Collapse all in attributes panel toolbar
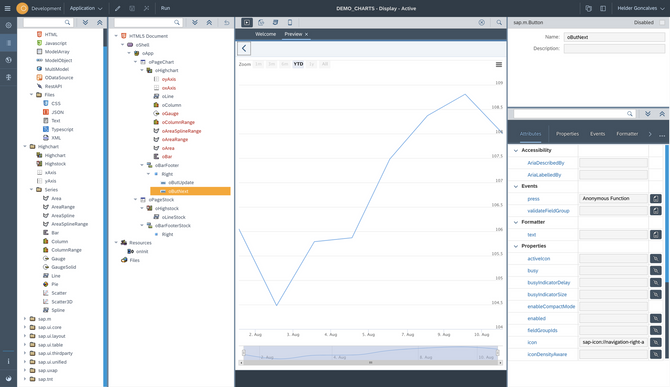The height and width of the screenshot is (387, 670). coord(662,114)
